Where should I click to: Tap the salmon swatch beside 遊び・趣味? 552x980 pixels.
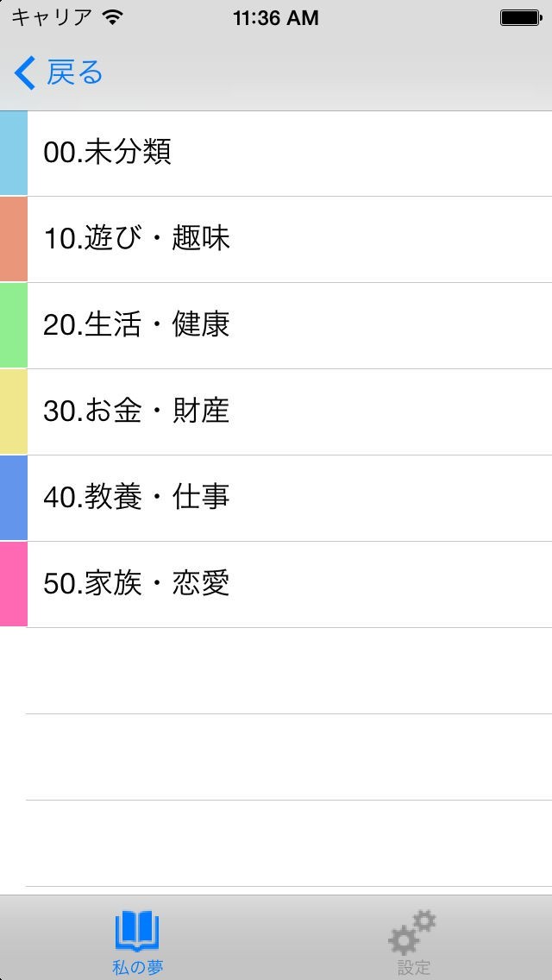(x=14, y=239)
